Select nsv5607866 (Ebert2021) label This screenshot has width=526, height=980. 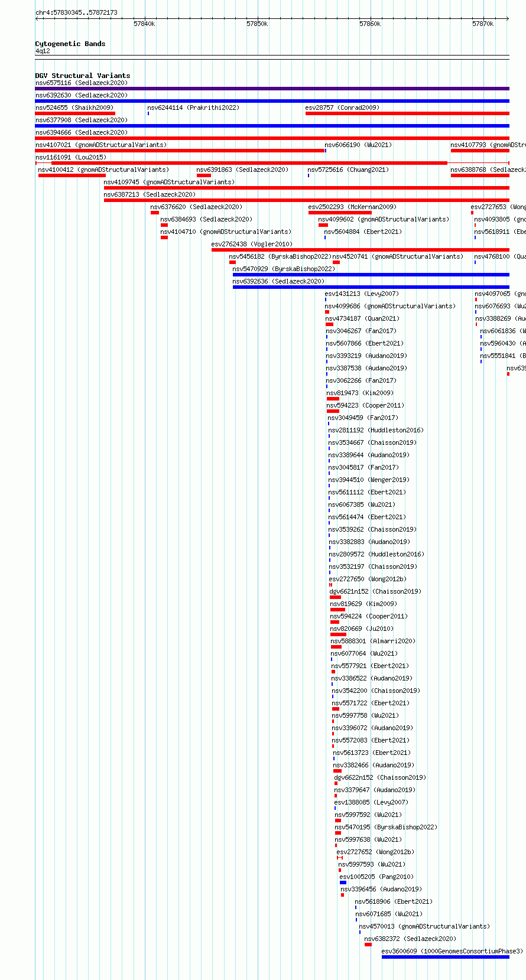tap(365, 343)
